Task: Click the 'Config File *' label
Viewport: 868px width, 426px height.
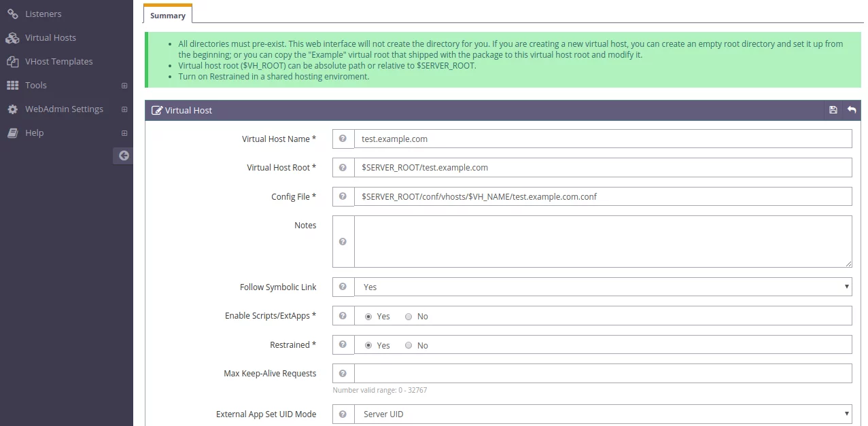Action: 294,196
